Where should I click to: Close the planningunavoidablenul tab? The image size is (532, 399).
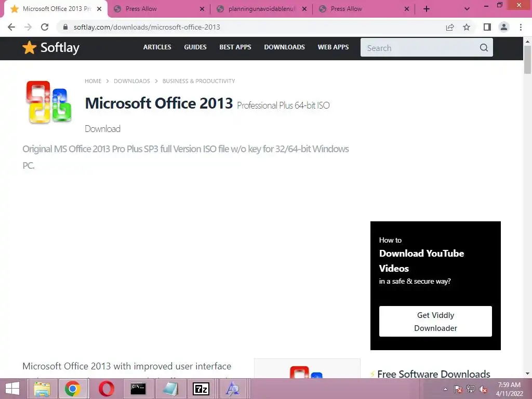(x=304, y=9)
